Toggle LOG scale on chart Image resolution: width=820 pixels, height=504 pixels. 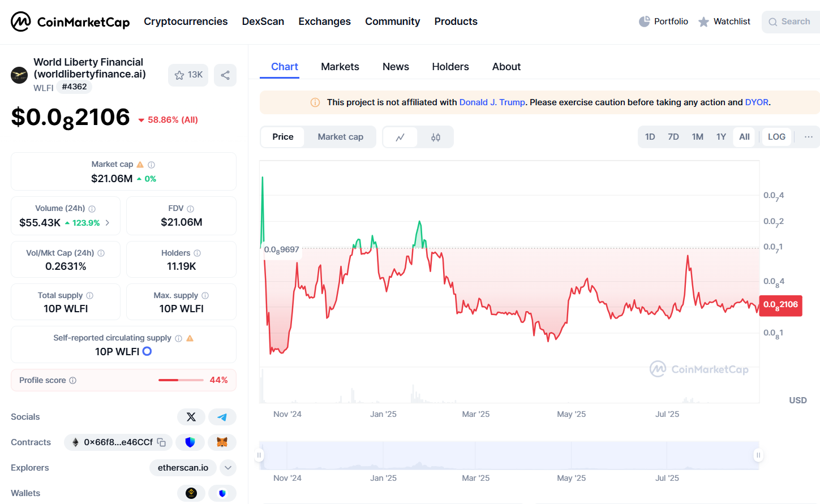pyautogui.click(x=776, y=137)
